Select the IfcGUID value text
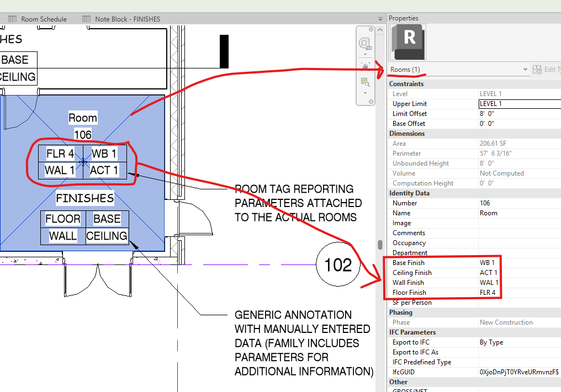The image size is (561, 392). 519,372
